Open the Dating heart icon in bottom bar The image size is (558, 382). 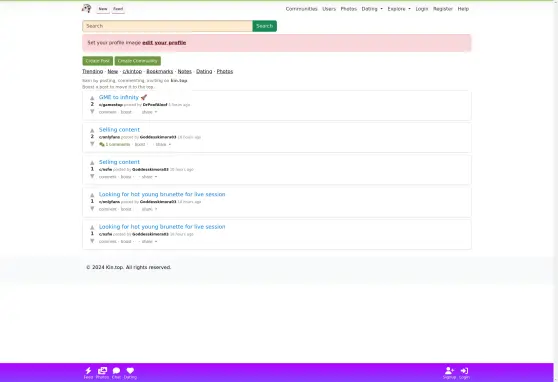(x=130, y=371)
